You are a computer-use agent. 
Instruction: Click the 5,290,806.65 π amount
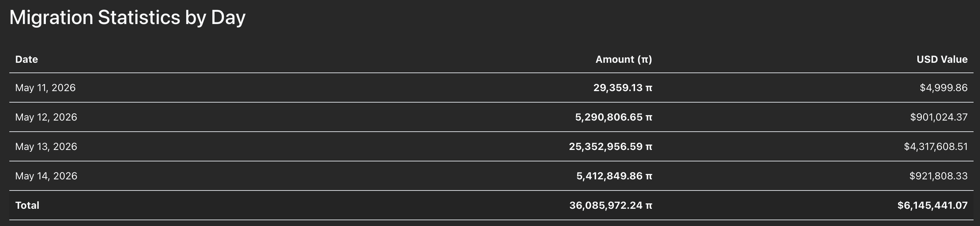pos(614,117)
